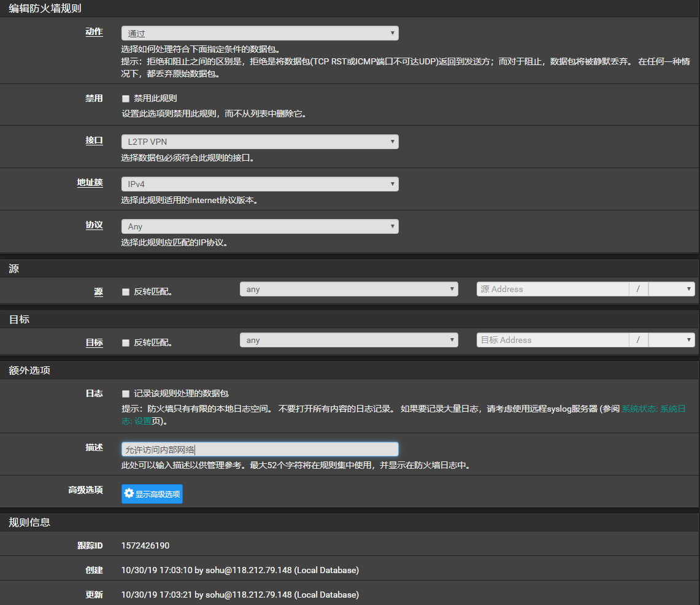This screenshot has height=605, width=700.
Task: Click the gear icon in 显示高级选项 button
Action: pyautogui.click(x=129, y=493)
